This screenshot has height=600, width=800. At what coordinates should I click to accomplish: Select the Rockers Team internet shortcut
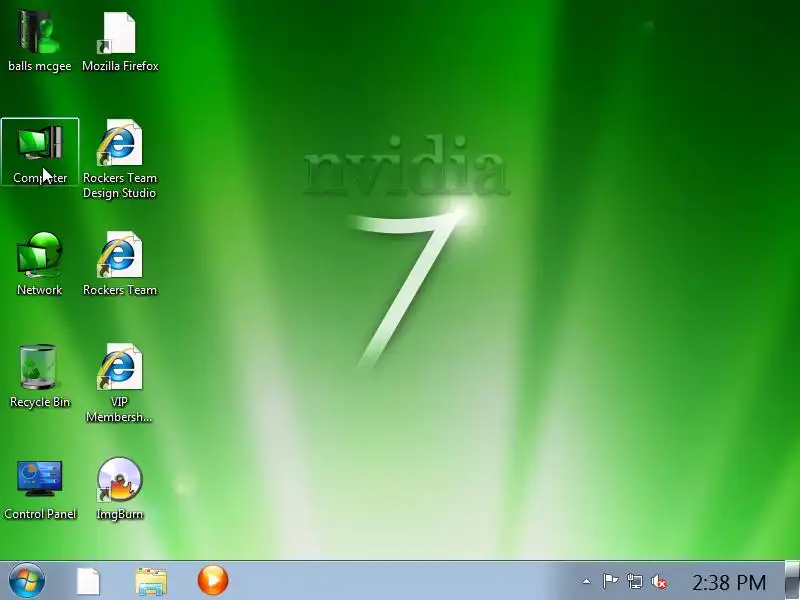[x=120, y=264]
